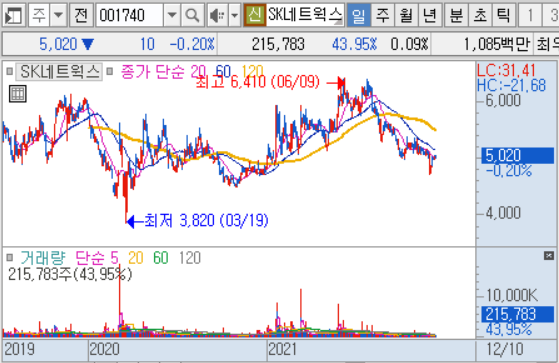Click the -0.20% change value
The image size is (559, 363).
click(192, 44)
